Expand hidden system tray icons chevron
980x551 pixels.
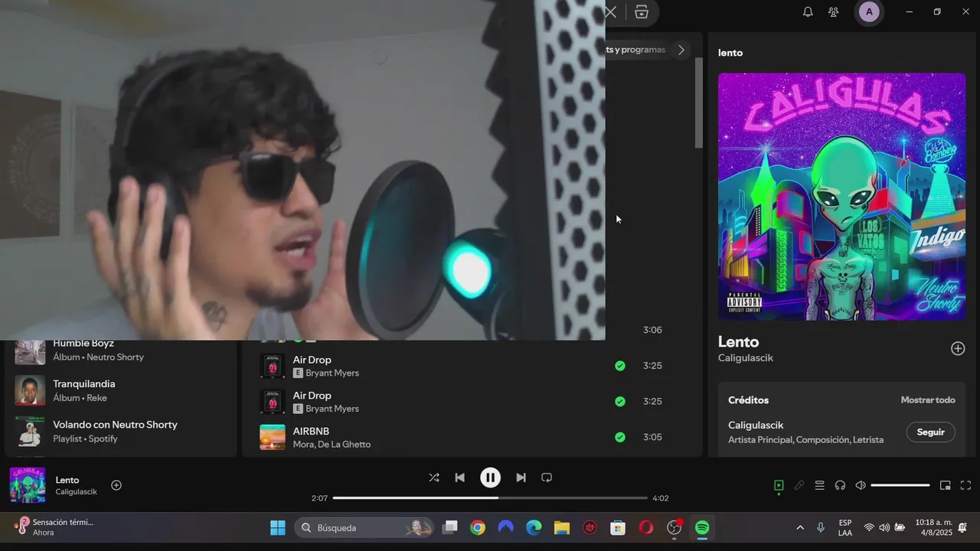click(800, 527)
